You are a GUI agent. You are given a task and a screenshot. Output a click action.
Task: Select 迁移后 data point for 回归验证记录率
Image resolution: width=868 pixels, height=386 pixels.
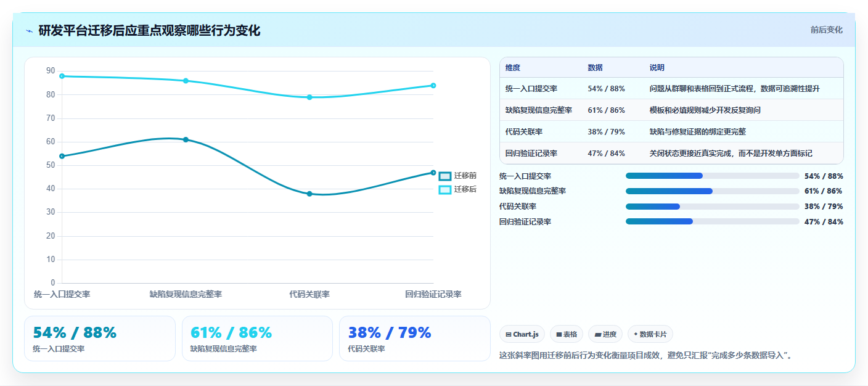tap(433, 86)
